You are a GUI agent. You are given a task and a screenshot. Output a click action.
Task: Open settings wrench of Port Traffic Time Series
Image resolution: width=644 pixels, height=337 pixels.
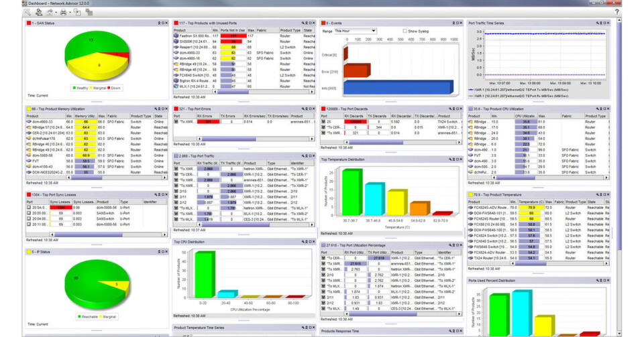click(x=597, y=23)
